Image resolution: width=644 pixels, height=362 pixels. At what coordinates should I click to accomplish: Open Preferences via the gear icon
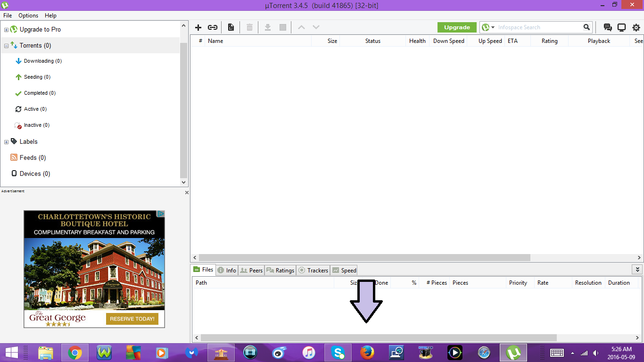tap(636, 27)
